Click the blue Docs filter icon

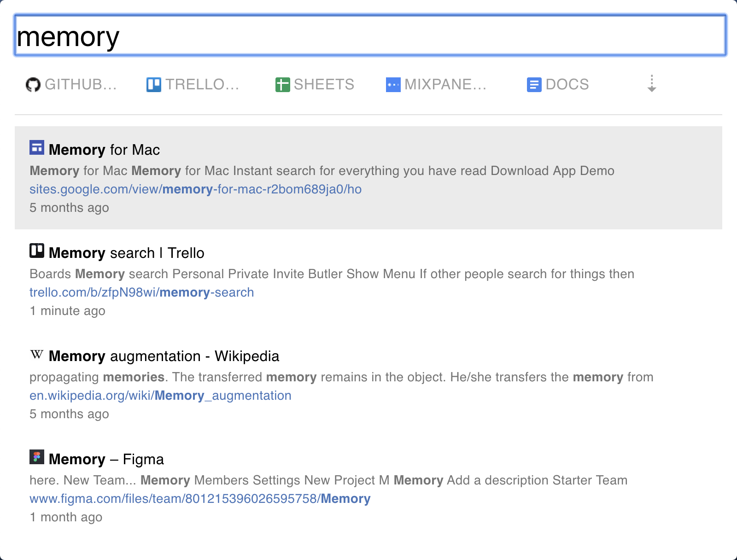[534, 85]
